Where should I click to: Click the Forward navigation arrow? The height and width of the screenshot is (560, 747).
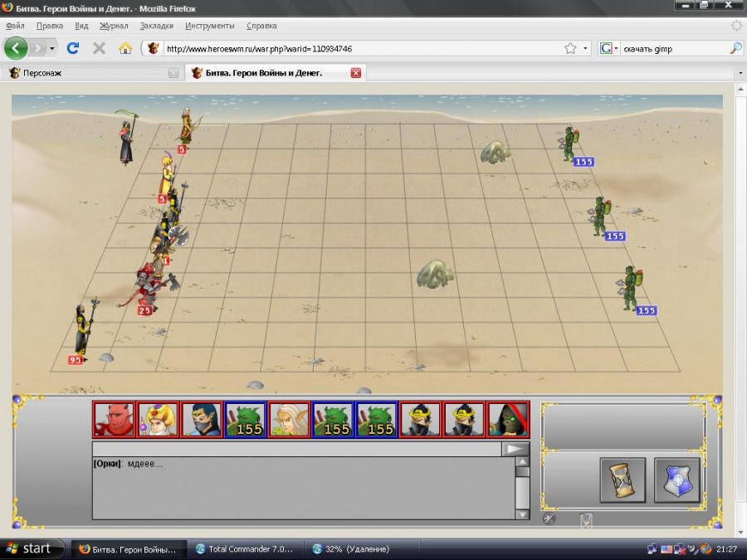37,48
